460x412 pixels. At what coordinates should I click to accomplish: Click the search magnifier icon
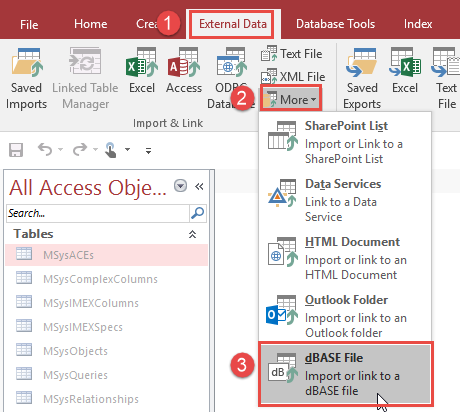(x=198, y=213)
